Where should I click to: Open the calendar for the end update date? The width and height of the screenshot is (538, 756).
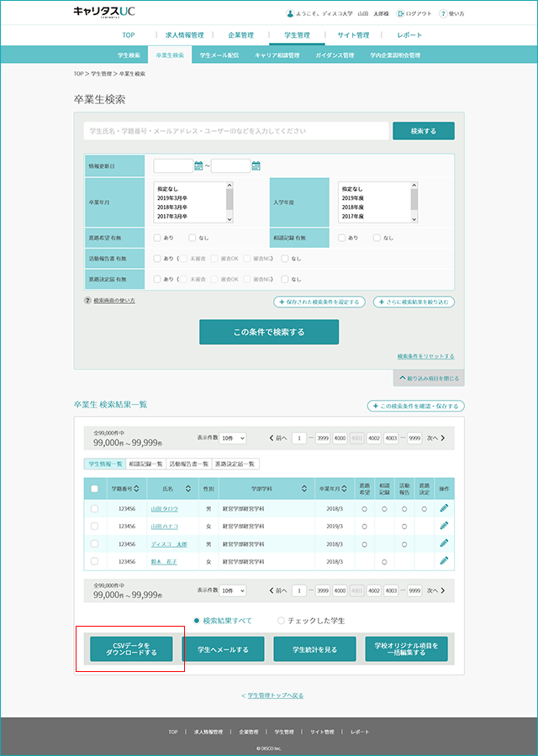click(x=256, y=165)
